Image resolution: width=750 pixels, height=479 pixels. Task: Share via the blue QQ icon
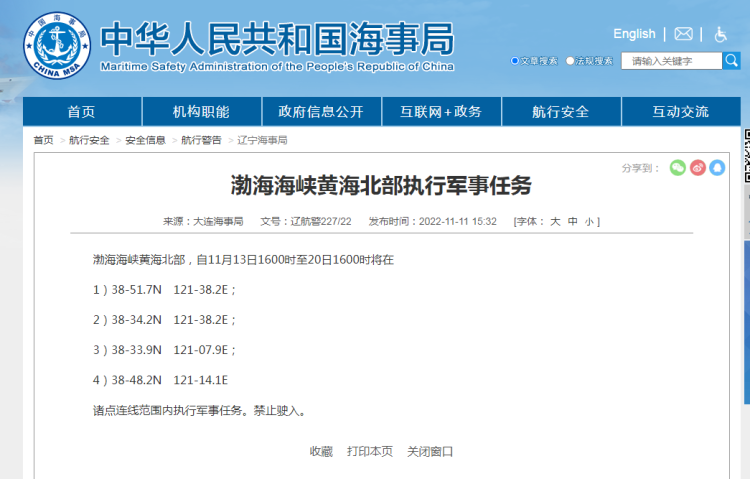pyautogui.click(x=717, y=168)
